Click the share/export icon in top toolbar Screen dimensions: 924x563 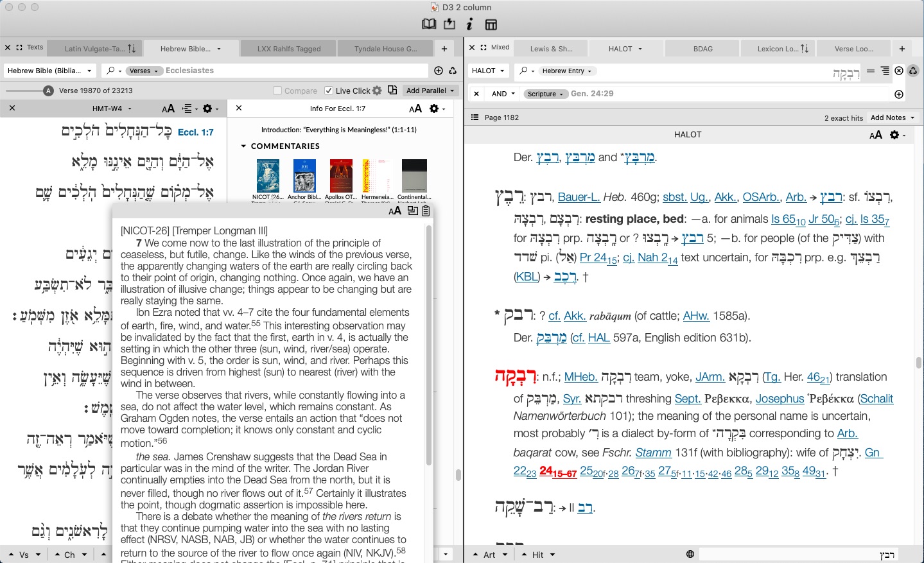(449, 24)
